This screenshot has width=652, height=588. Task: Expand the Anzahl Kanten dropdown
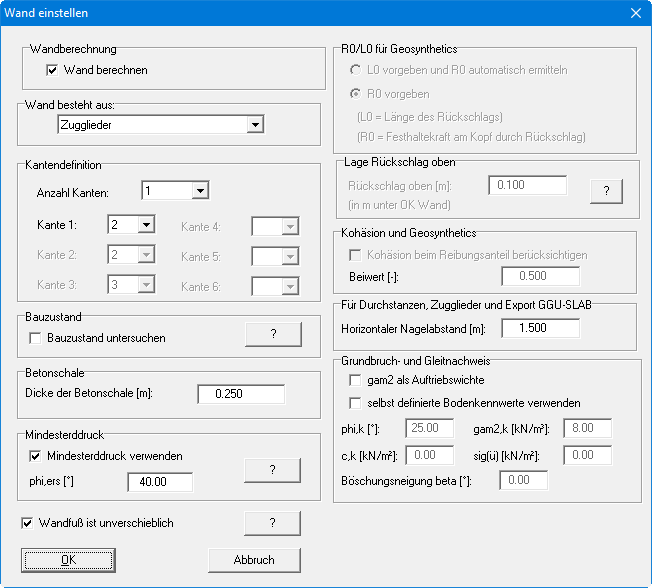[x=200, y=191]
